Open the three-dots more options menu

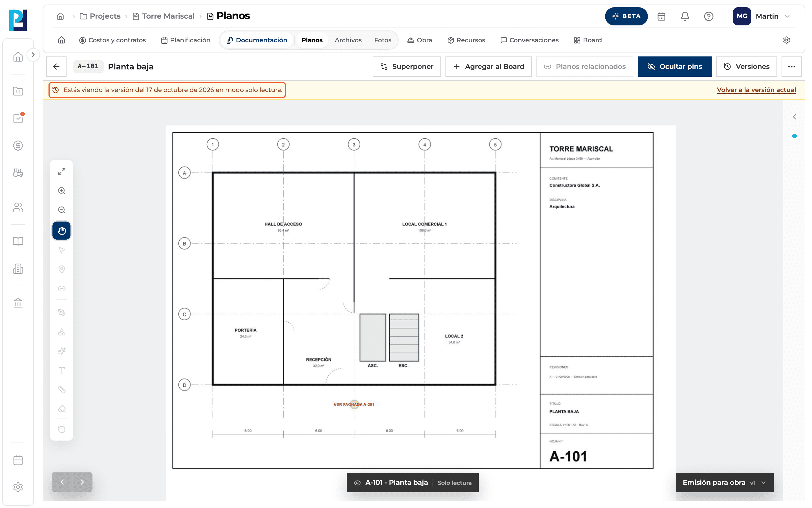pyautogui.click(x=791, y=67)
